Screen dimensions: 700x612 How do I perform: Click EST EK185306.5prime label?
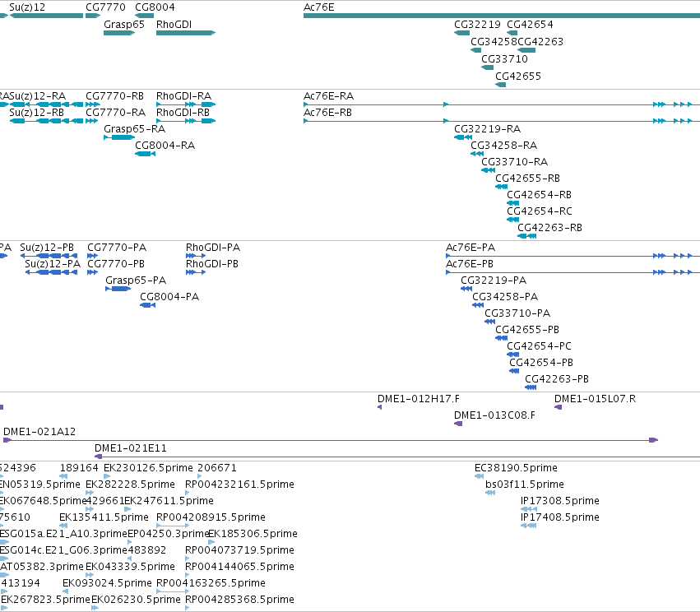coord(253,534)
